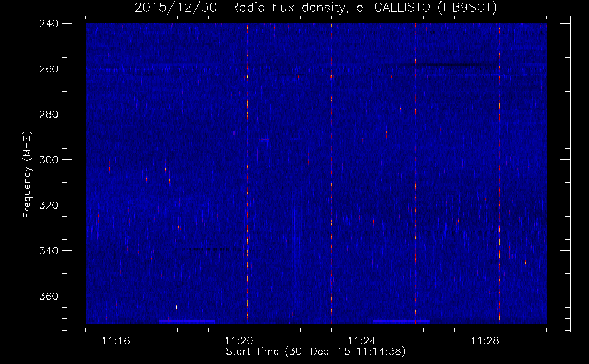The height and width of the screenshot is (364, 589).
Task: Click the 360 frequency tick label
Action: coord(49,297)
